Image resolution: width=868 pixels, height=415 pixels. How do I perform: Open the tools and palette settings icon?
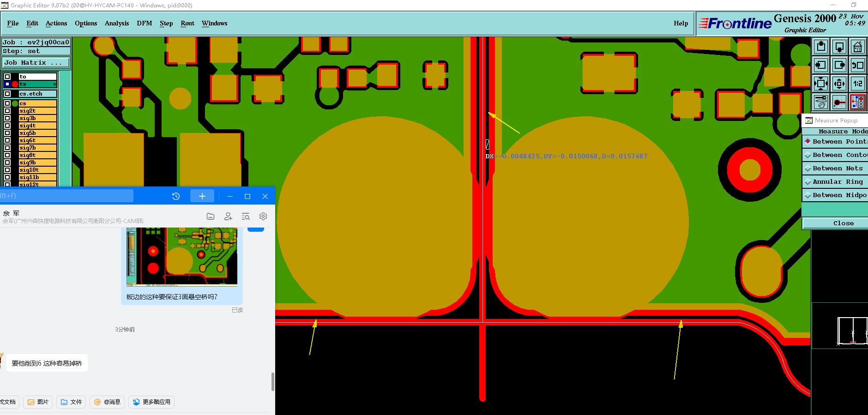tap(821, 102)
